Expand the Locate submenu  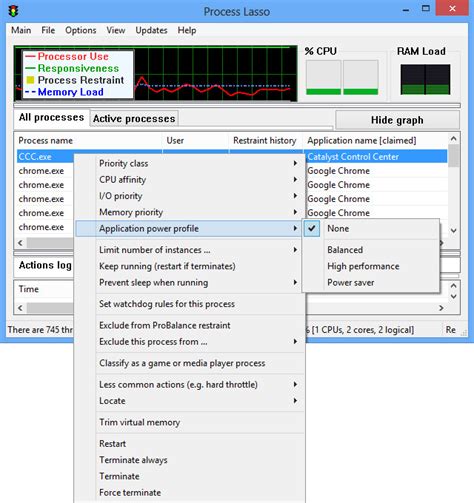[189, 401]
